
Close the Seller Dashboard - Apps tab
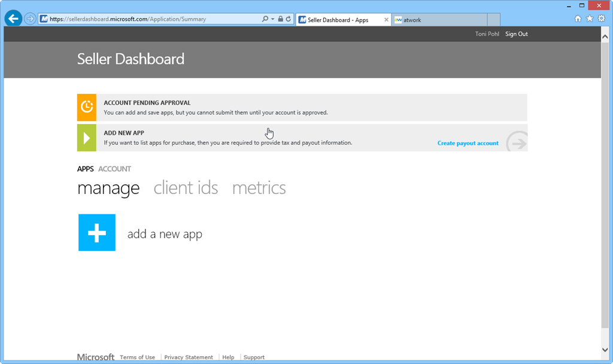click(x=386, y=20)
